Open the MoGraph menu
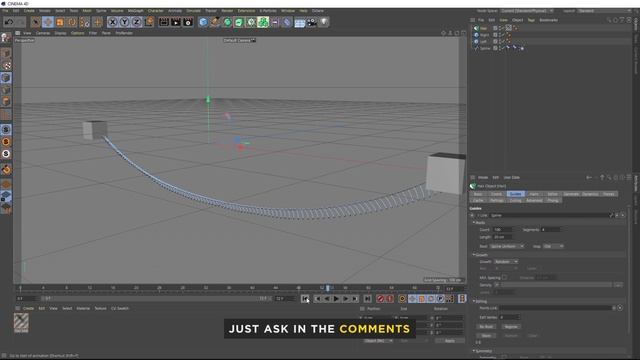This screenshot has width=640, height=360. 136,11
